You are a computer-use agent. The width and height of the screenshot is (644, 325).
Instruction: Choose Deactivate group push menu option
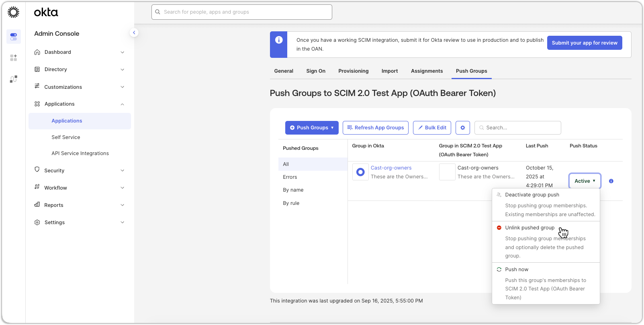546,204
